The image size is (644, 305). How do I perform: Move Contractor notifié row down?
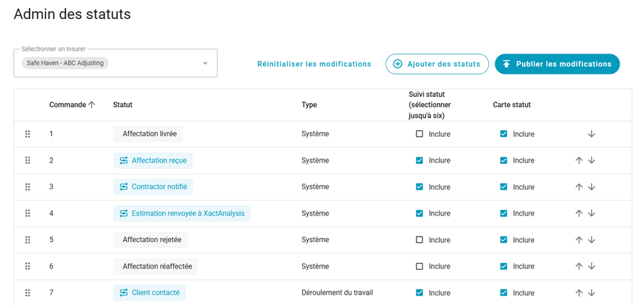point(592,187)
